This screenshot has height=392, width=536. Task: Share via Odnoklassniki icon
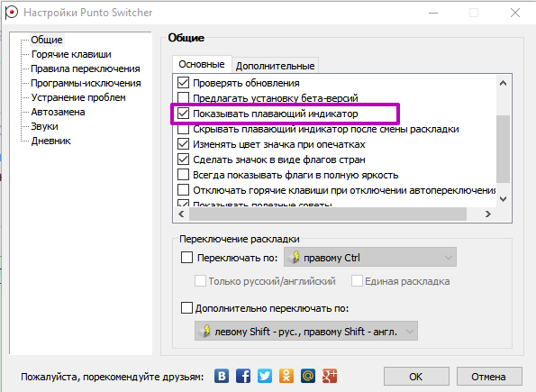[286, 376]
